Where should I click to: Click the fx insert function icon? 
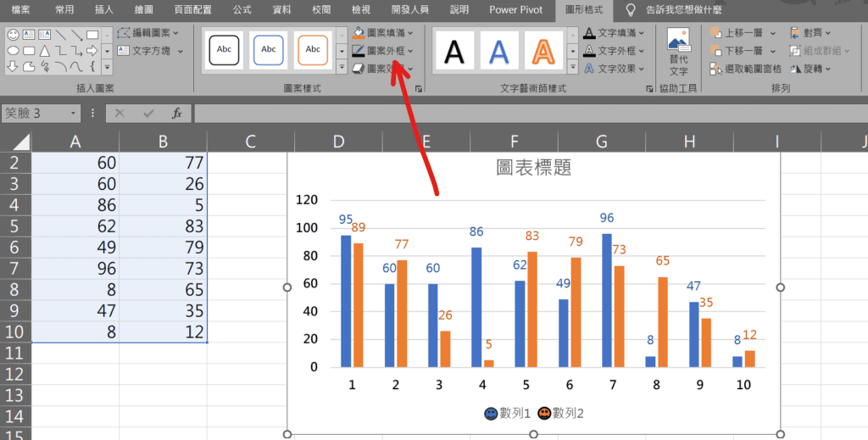(177, 114)
